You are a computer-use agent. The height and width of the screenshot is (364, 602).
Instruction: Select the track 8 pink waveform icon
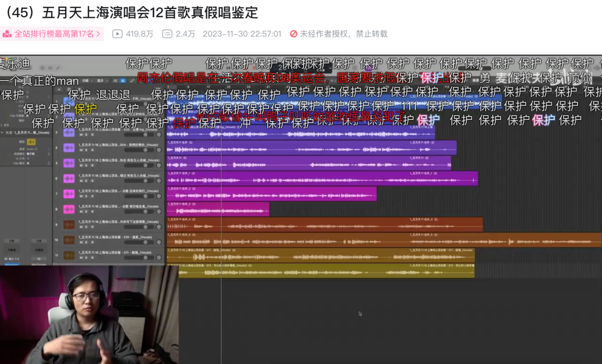tap(69, 209)
